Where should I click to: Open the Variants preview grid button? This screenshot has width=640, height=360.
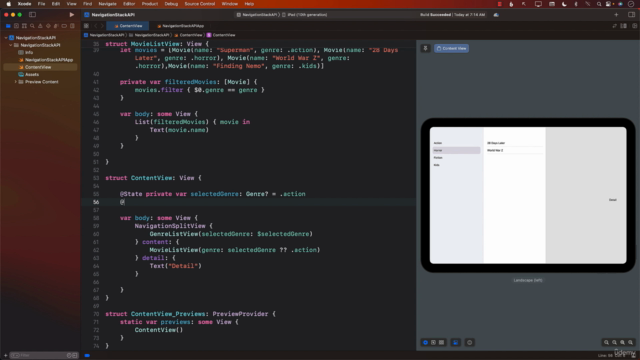click(x=442, y=342)
